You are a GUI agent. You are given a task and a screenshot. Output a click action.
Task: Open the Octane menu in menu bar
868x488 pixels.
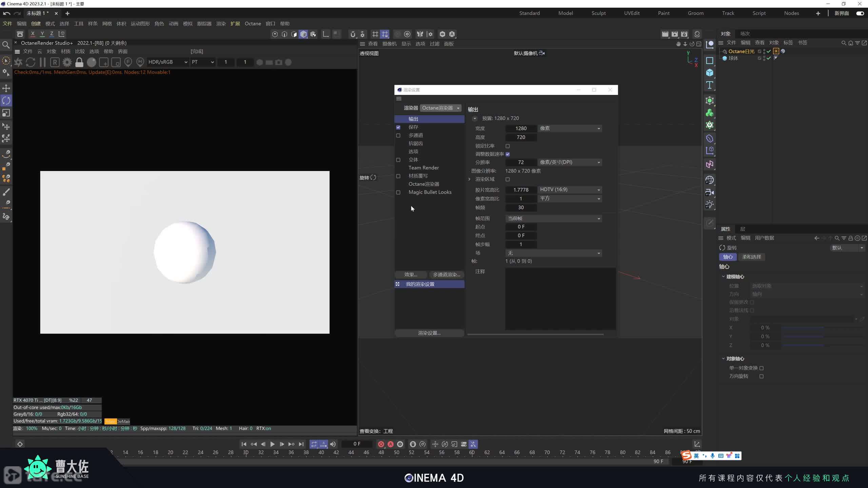point(253,24)
